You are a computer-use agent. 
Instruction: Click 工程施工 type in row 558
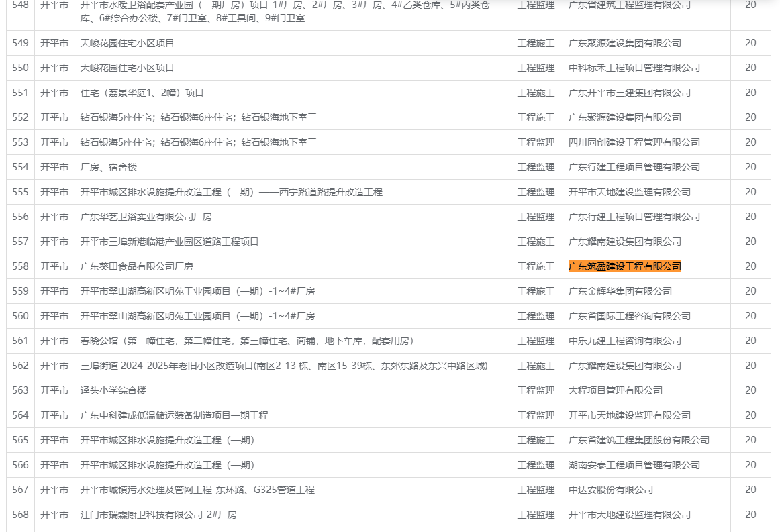pos(536,266)
